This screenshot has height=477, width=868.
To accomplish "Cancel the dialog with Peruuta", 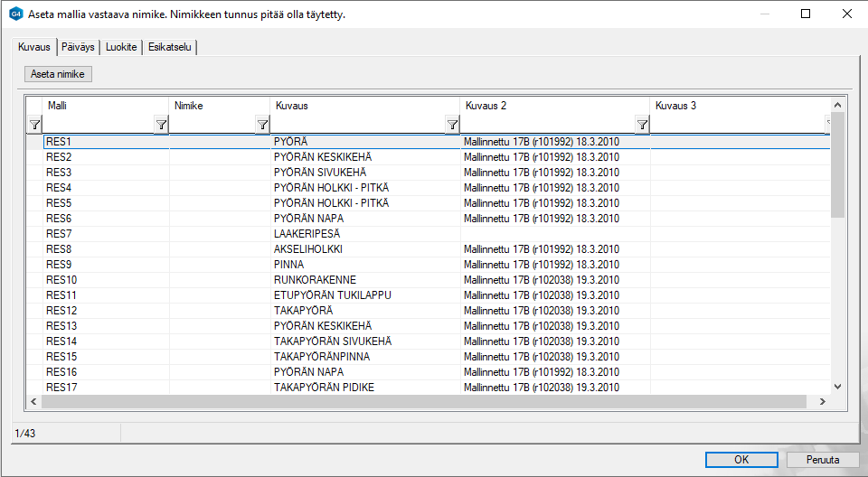I will click(x=823, y=459).
